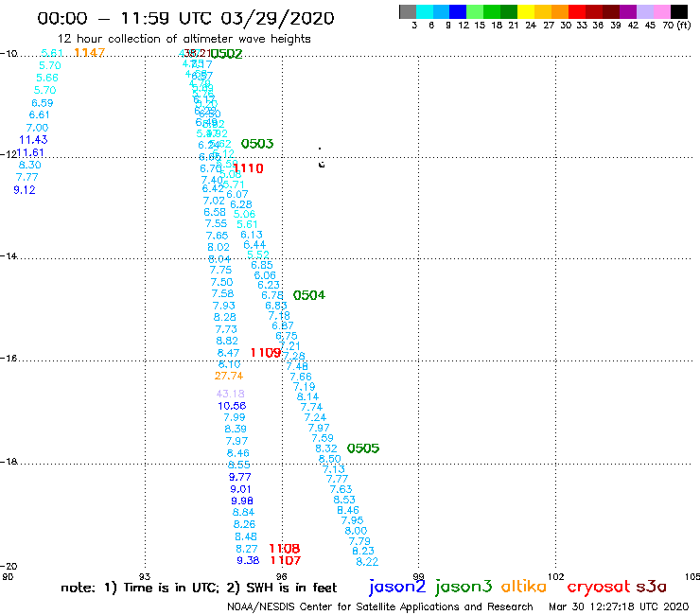Viewport: 700px width, 615px height.
Task: Click the blue 9.38 wave height
Action: click(248, 560)
